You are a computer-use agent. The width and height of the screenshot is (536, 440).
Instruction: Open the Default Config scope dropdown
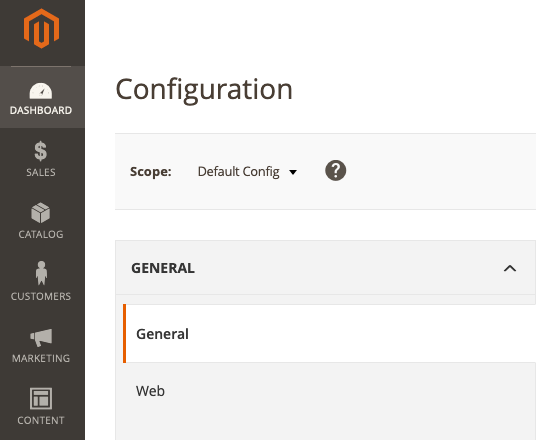point(247,172)
